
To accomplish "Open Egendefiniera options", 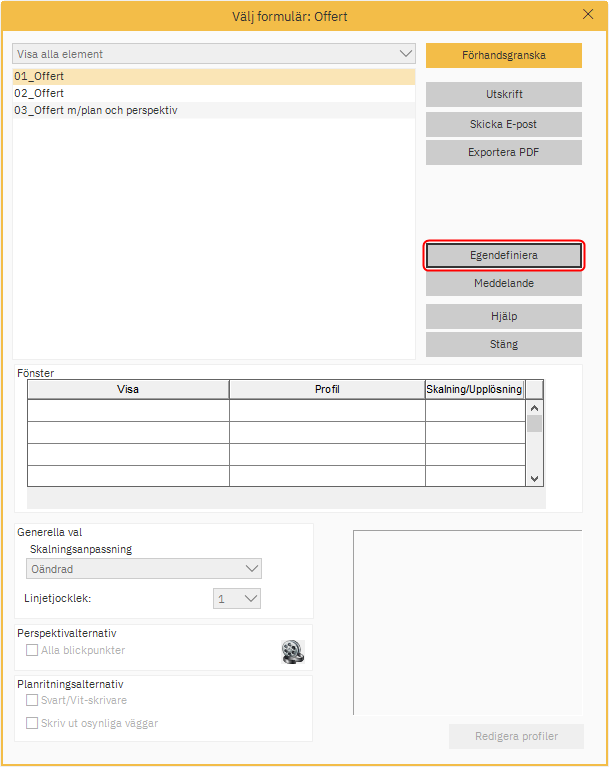I will point(504,255).
